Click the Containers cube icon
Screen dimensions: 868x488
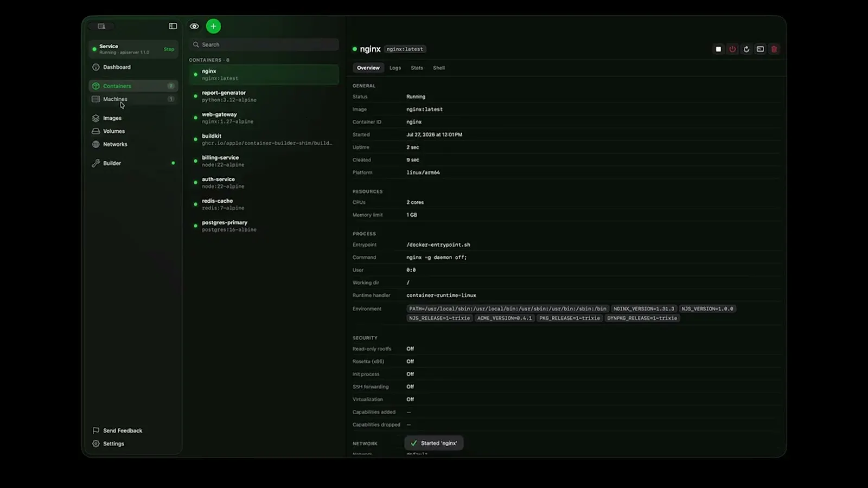tap(96, 86)
